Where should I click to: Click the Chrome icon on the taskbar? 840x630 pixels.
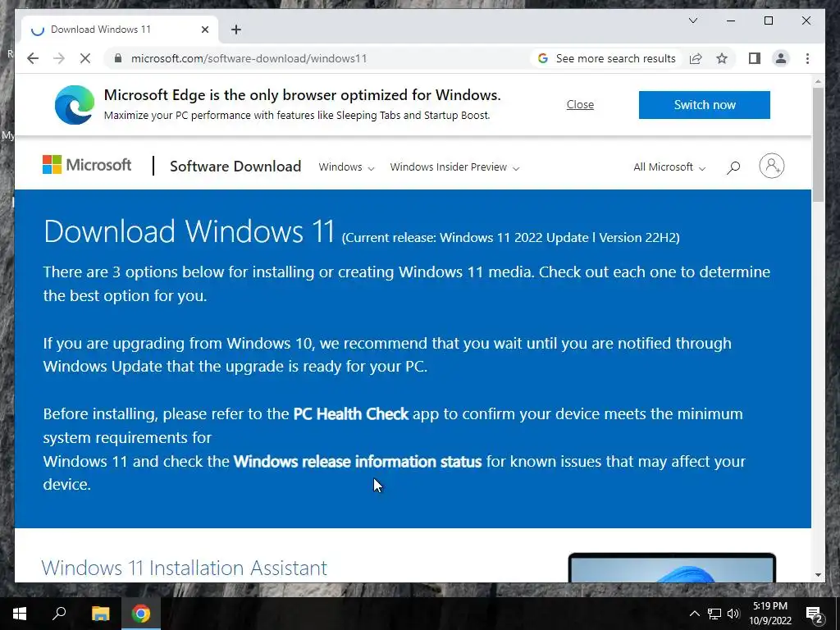(141, 614)
